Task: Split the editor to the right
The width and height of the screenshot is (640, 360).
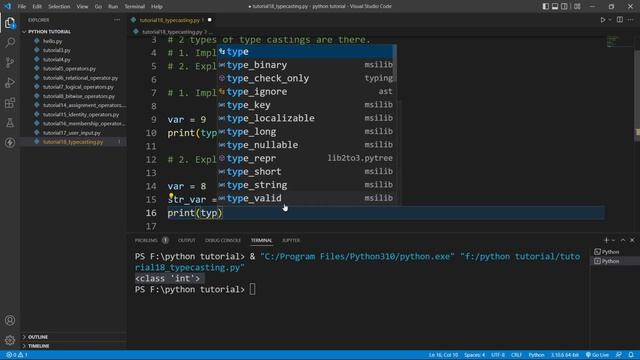Action: click(x=620, y=20)
